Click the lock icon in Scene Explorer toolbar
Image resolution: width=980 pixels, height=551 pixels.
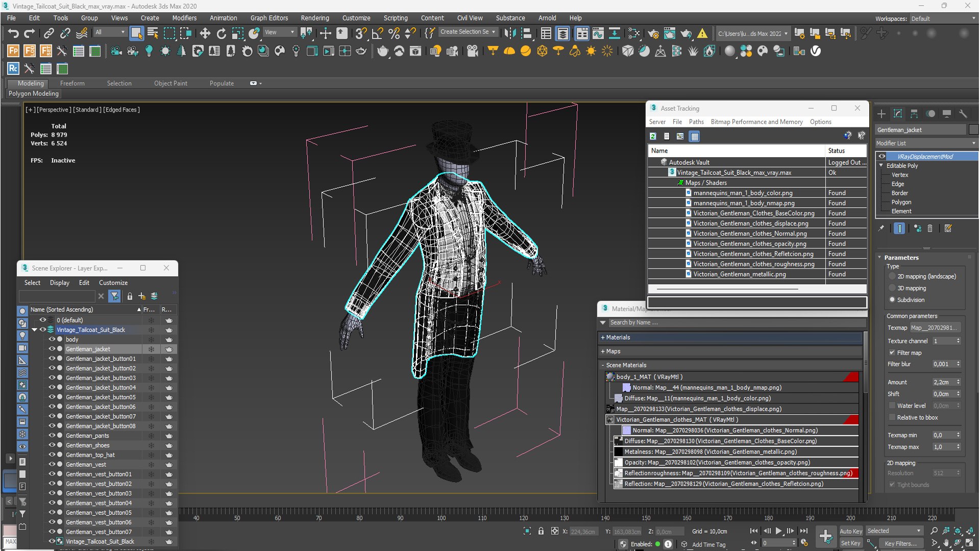[130, 296]
